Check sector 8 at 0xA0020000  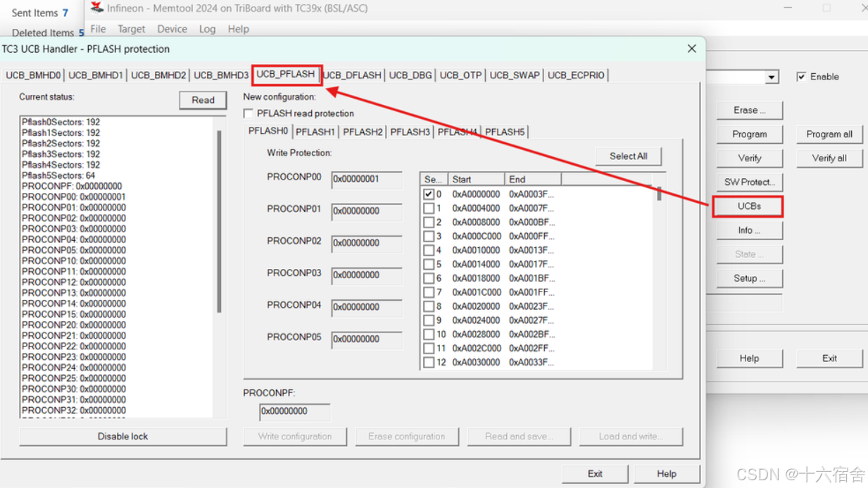(x=429, y=306)
